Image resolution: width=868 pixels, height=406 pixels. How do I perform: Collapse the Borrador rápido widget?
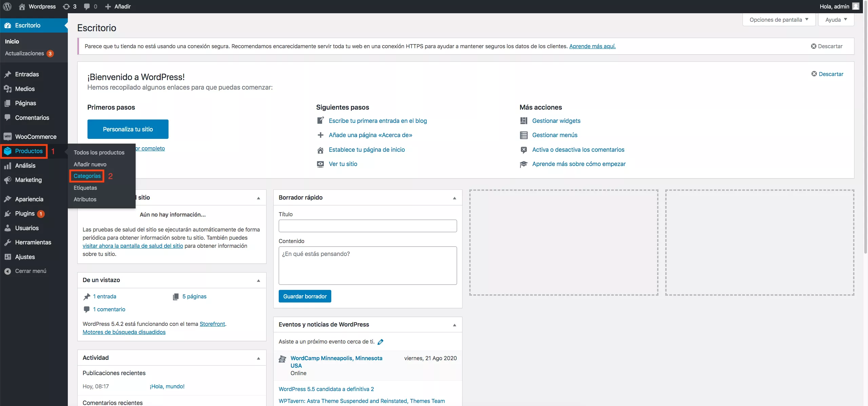point(455,198)
